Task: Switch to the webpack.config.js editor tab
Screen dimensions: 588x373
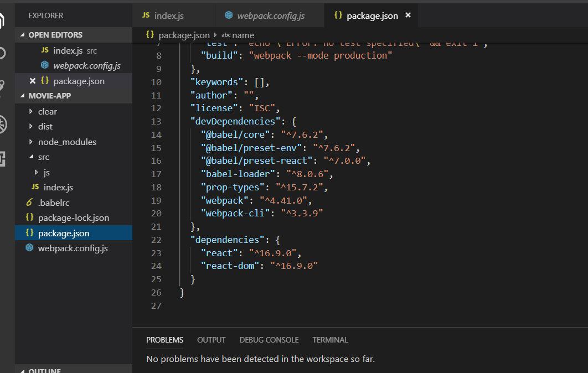Action: point(270,15)
